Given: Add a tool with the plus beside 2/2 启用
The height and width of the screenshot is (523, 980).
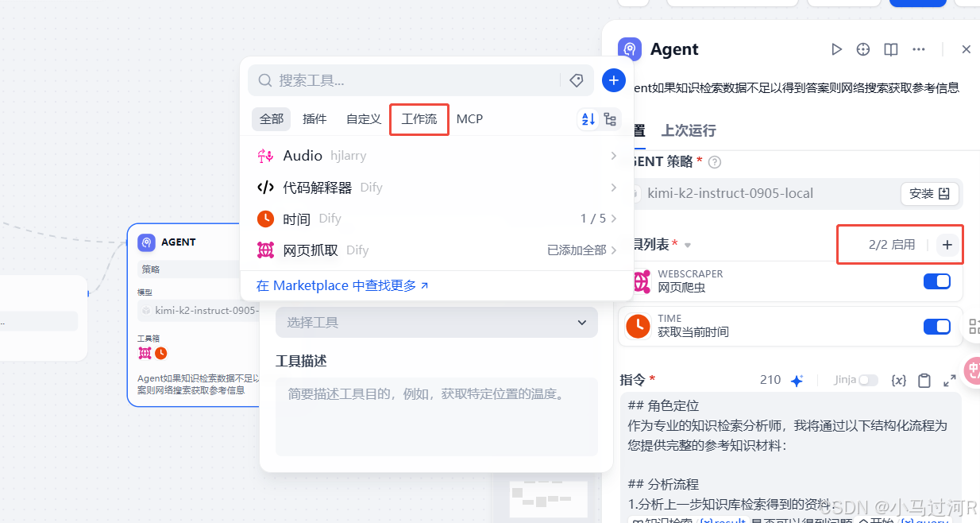Looking at the screenshot, I should click(947, 245).
